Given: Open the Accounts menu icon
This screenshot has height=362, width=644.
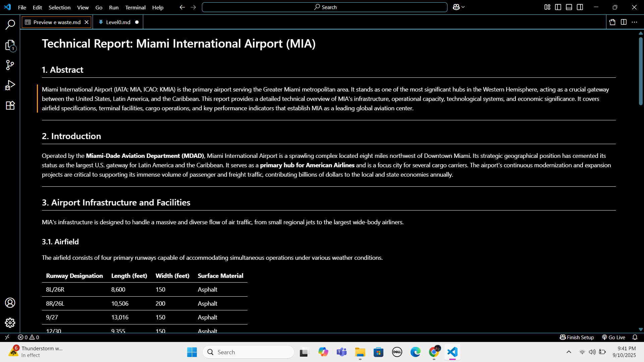Looking at the screenshot, I should point(10,303).
